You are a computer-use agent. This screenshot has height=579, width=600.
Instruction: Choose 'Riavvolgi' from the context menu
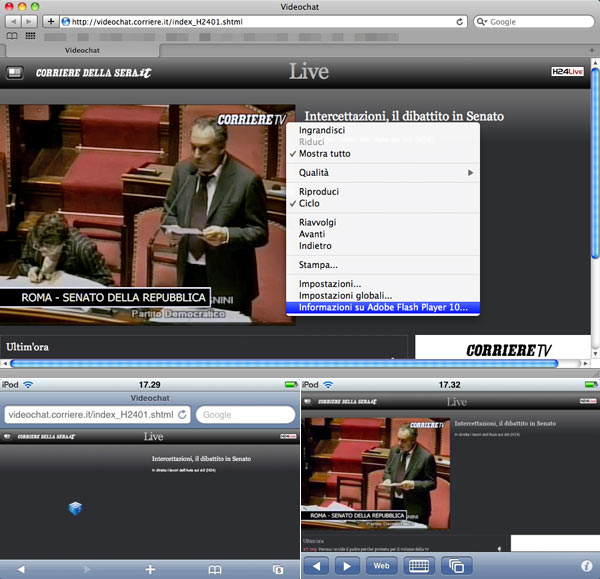(318, 222)
